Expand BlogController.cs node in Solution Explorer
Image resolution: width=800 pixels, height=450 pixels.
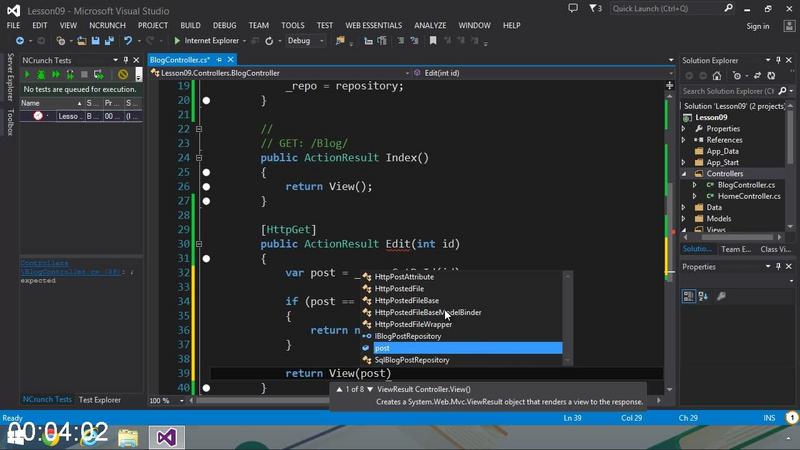tap(694, 185)
